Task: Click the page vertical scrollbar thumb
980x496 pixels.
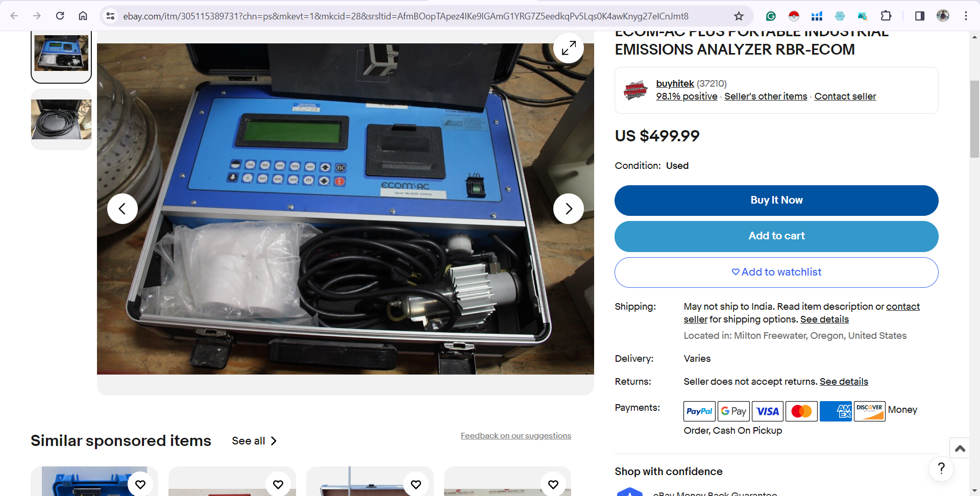Action: tap(974, 119)
